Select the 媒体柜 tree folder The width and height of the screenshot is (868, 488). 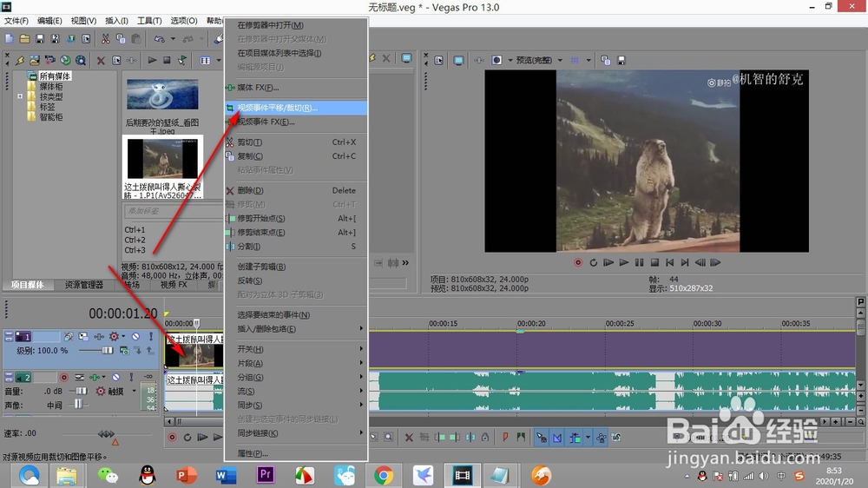(x=51, y=86)
